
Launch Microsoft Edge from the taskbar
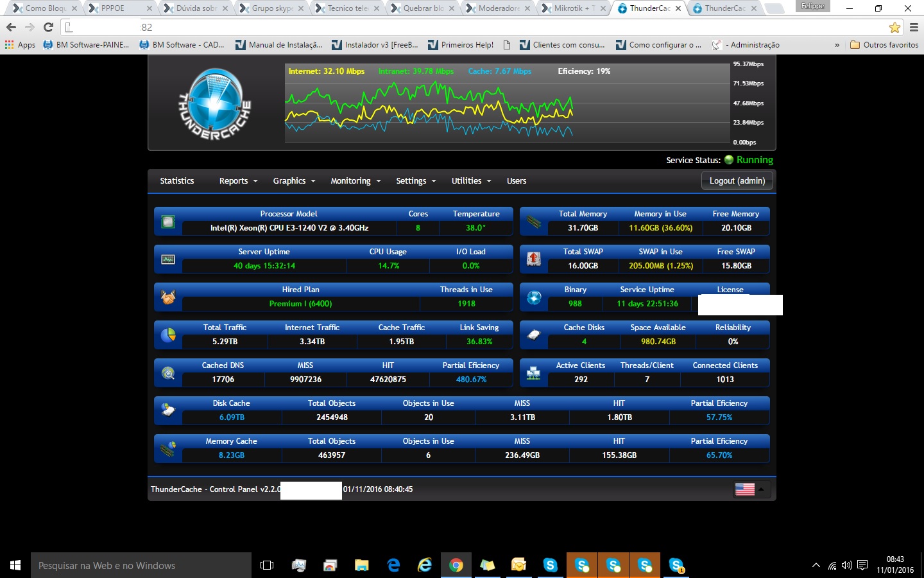393,565
